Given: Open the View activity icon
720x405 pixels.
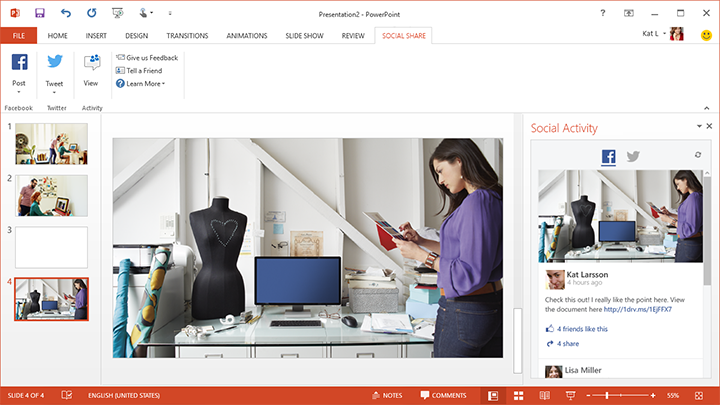Looking at the screenshot, I should (x=91, y=64).
